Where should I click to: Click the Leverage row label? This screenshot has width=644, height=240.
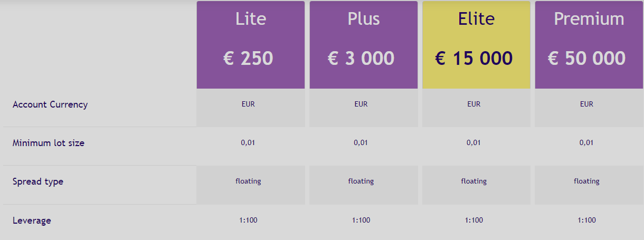(32, 220)
